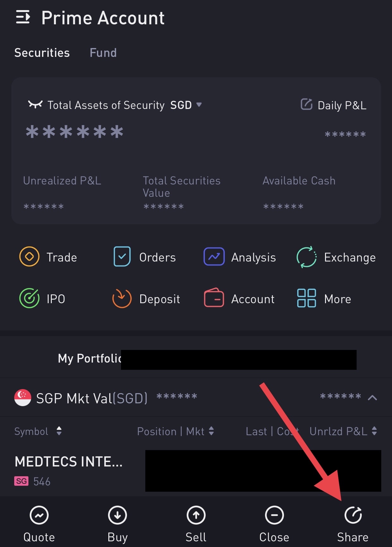Switch to the Fund tab
The image size is (392, 547).
tap(103, 53)
